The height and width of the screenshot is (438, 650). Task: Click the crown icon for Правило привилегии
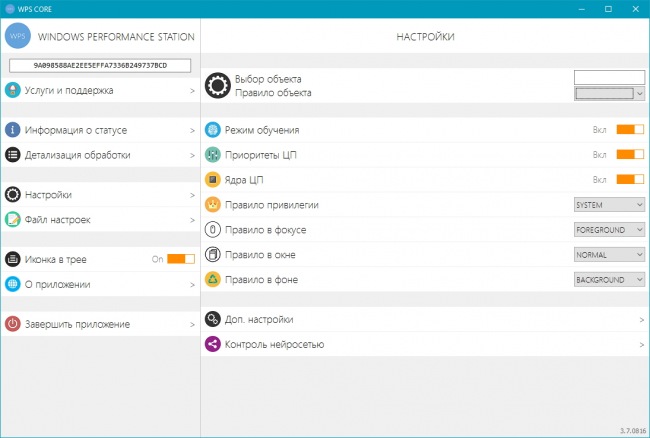tap(213, 204)
